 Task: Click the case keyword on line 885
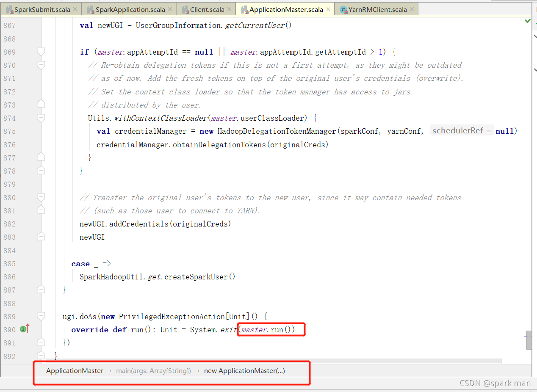(80, 264)
